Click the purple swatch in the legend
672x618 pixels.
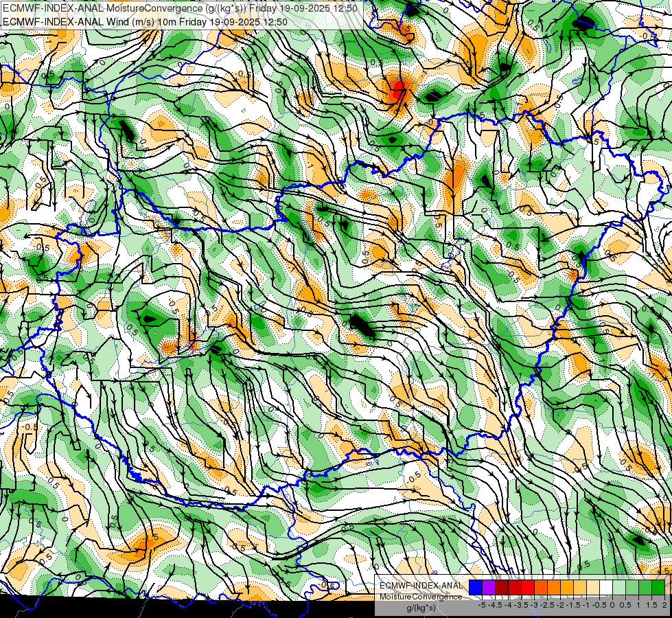point(489,588)
